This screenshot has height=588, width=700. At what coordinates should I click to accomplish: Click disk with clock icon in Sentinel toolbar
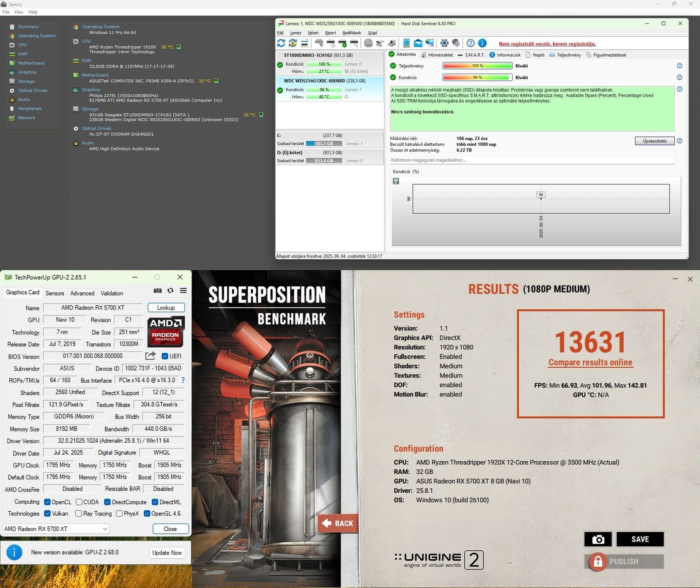331,43
